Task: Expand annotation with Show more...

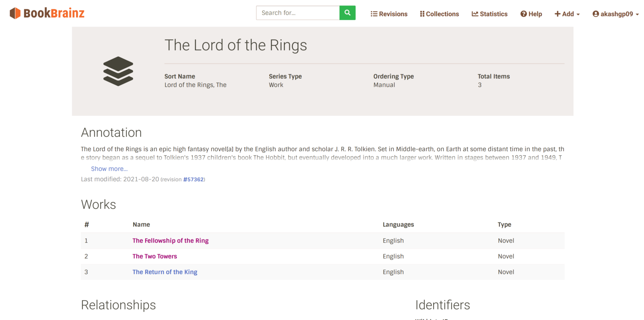Action: [109, 169]
